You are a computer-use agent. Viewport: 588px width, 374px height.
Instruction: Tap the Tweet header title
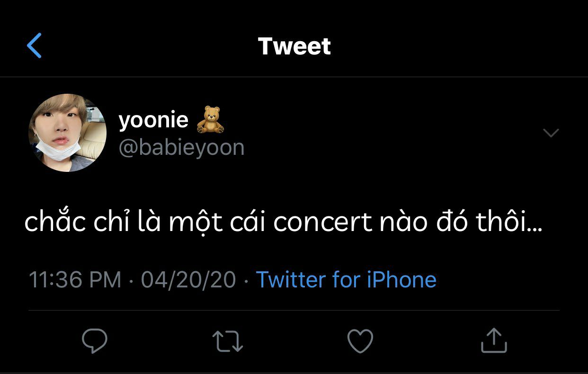pos(294,46)
